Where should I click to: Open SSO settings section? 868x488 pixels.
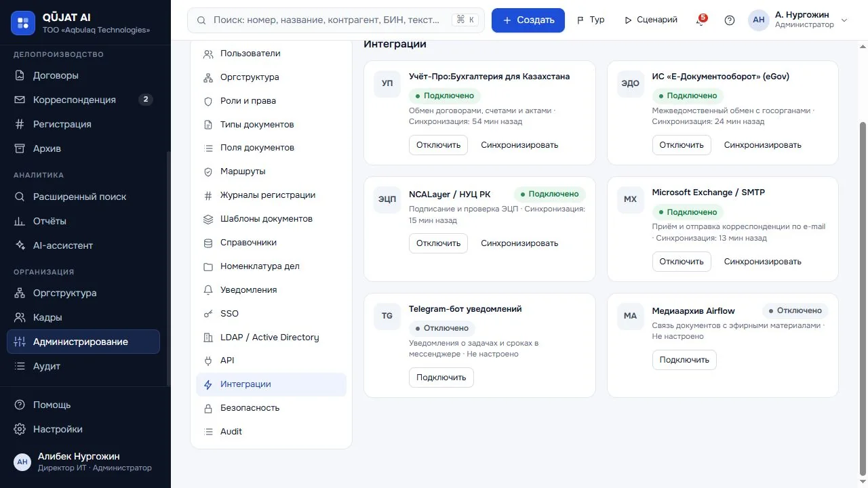271,314
